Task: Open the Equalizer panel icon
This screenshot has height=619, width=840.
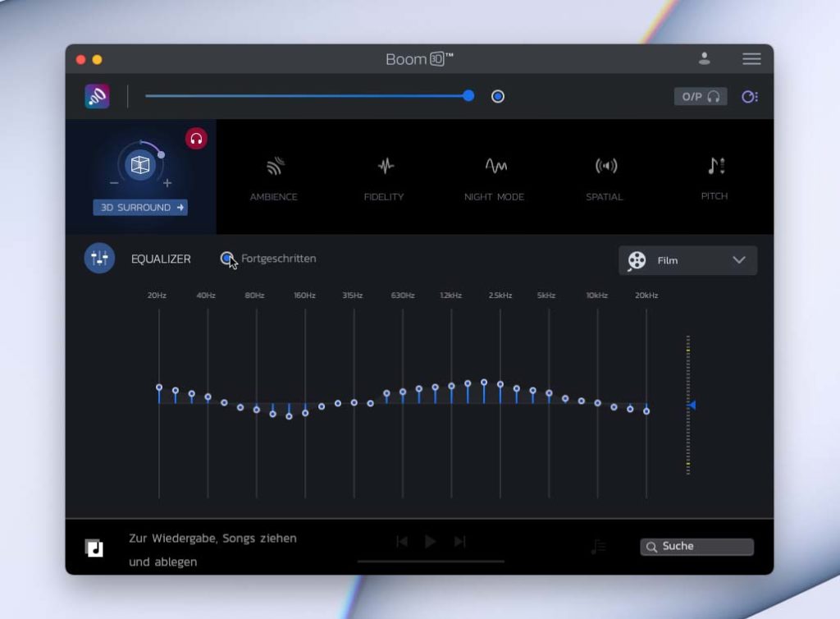Action: click(x=98, y=258)
